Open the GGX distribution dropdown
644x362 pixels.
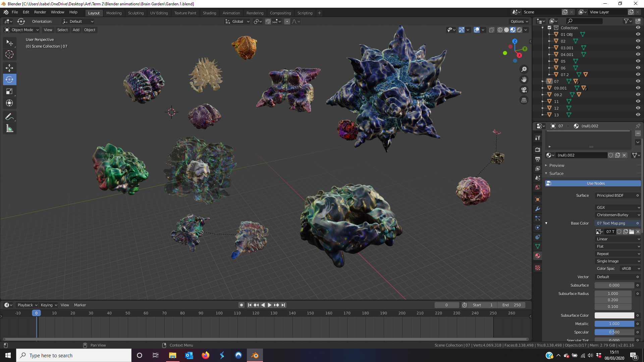[618, 207]
